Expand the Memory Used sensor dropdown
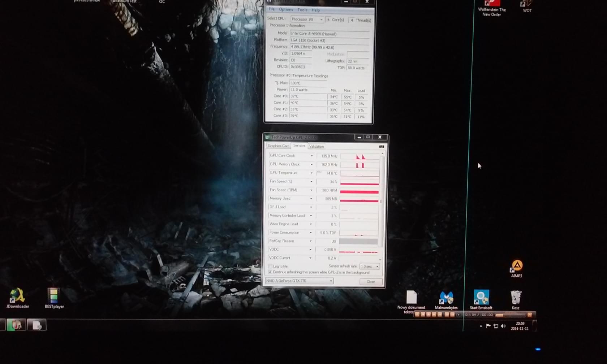 tap(311, 199)
